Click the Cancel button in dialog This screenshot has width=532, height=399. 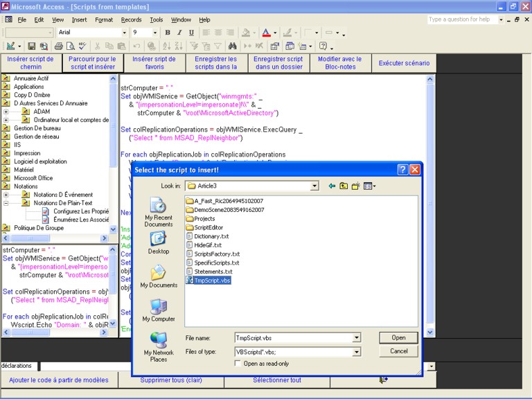[398, 351]
